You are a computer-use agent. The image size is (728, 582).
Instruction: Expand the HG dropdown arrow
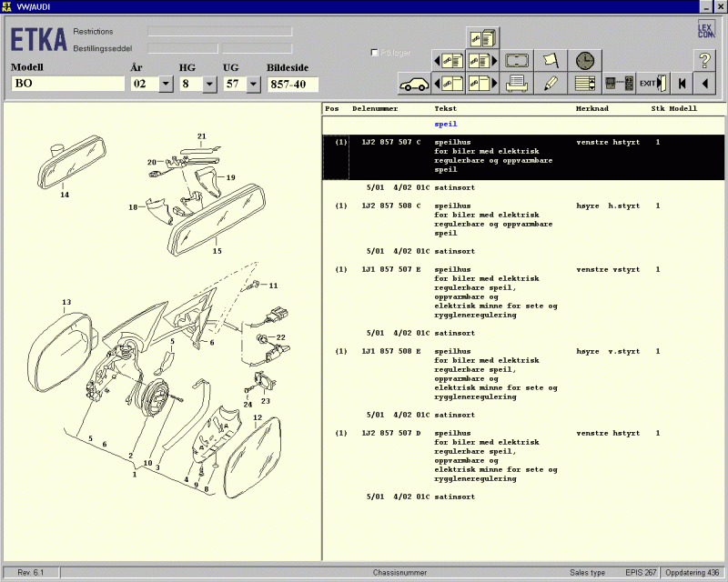tap(209, 84)
